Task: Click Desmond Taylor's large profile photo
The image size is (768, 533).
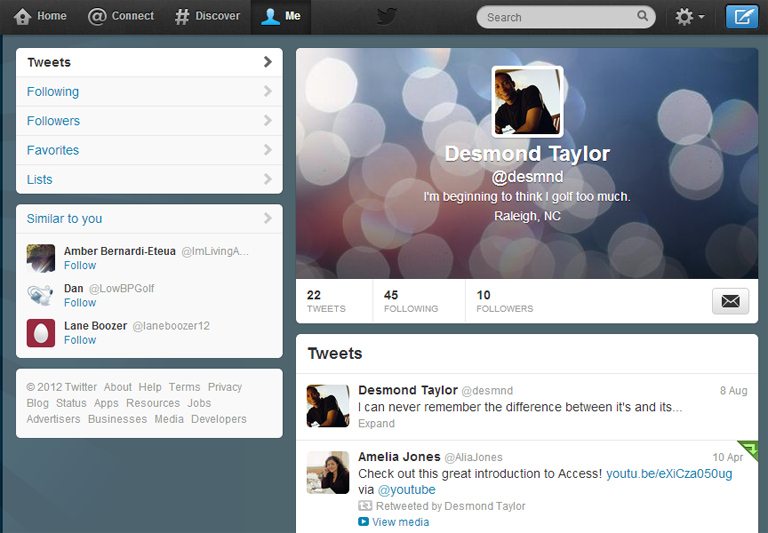Action: click(527, 102)
